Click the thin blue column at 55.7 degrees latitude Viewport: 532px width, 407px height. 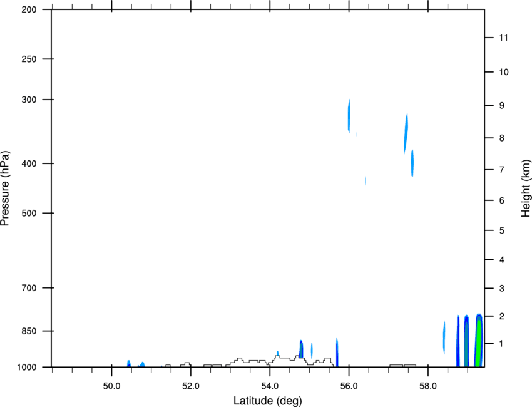(337, 353)
